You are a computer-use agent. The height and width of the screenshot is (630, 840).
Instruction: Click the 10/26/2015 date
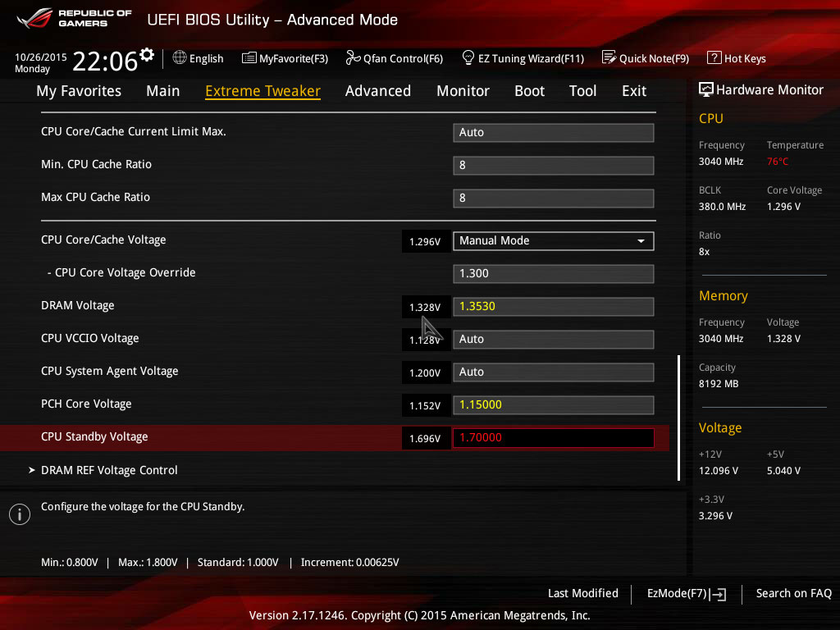(x=41, y=57)
